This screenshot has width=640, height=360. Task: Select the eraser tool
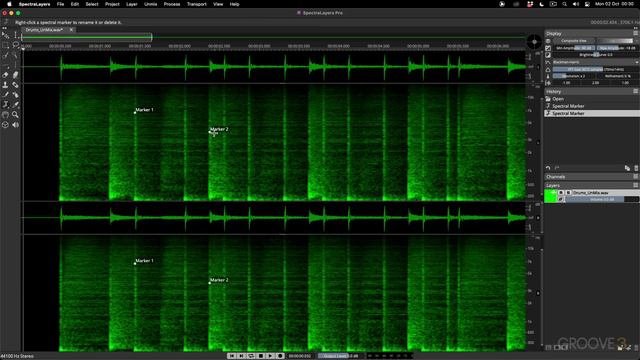[x=5, y=75]
